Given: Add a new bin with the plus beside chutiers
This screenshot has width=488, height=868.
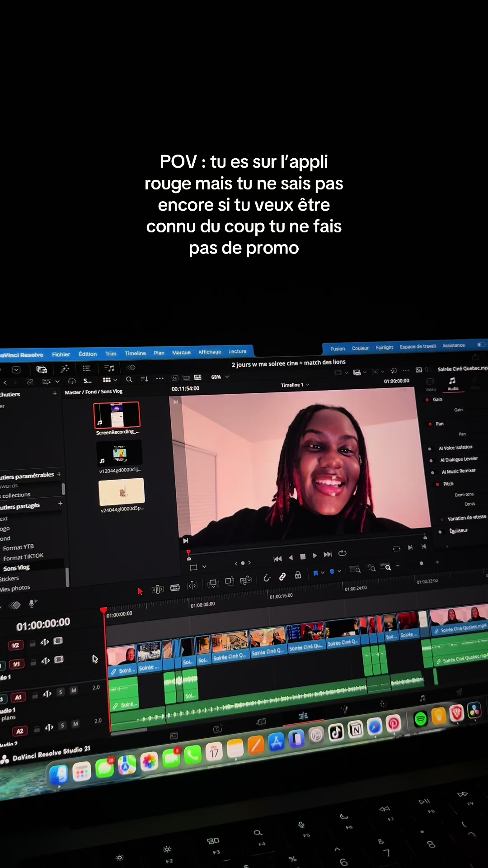Looking at the screenshot, I should (x=55, y=393).
